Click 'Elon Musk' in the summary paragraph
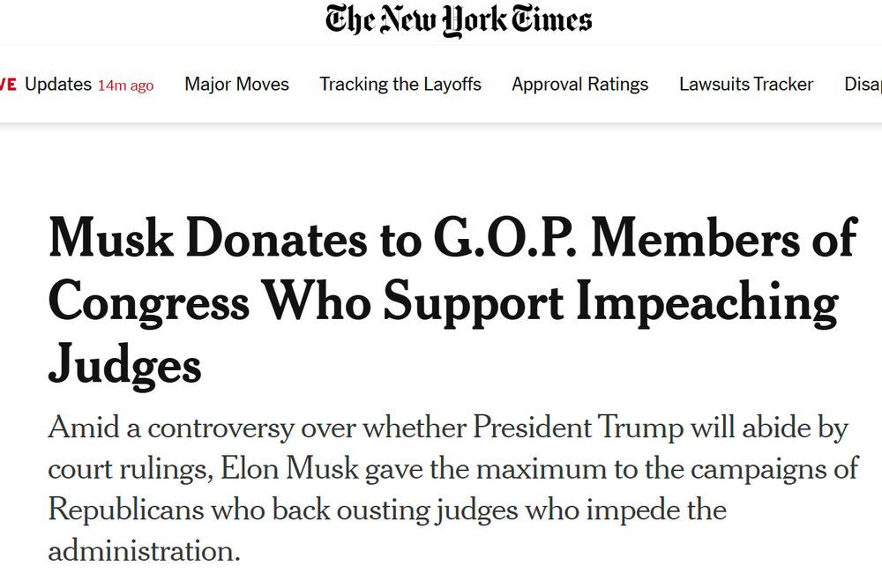882x588 pixels. click(289, 469)
